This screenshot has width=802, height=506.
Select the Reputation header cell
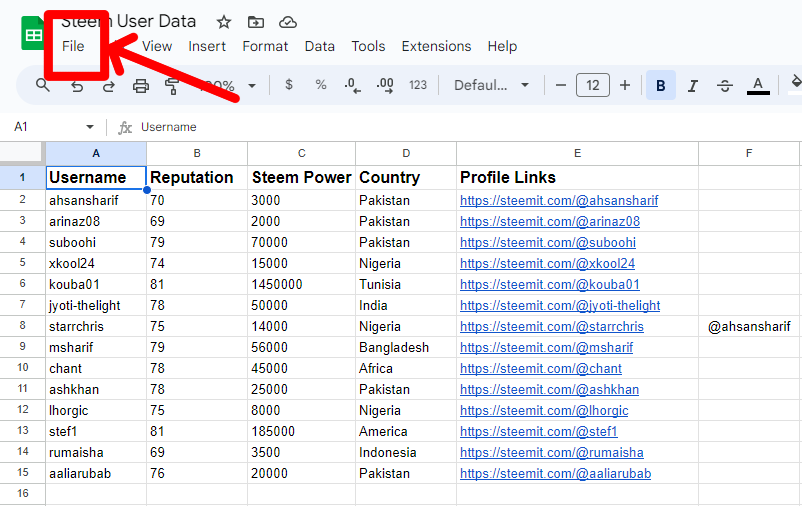pyautogui.click(x=197, y=177)
